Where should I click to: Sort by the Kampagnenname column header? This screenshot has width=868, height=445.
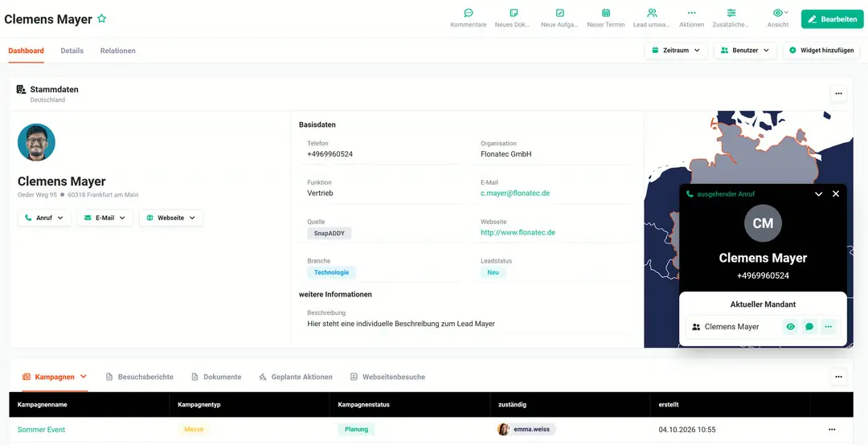(42, 405)
